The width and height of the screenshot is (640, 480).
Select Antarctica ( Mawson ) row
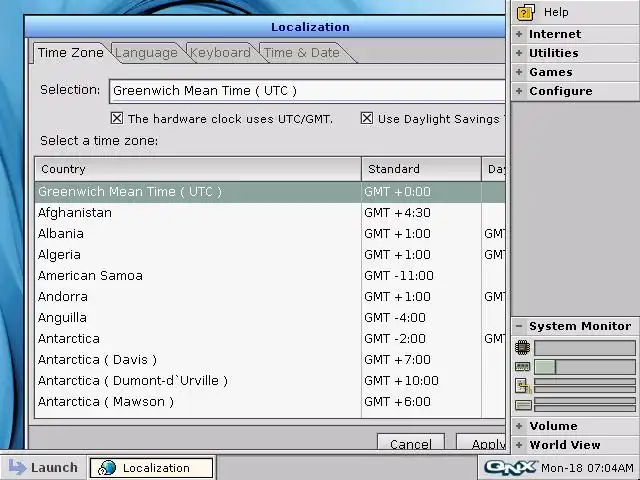click(270, 402)
